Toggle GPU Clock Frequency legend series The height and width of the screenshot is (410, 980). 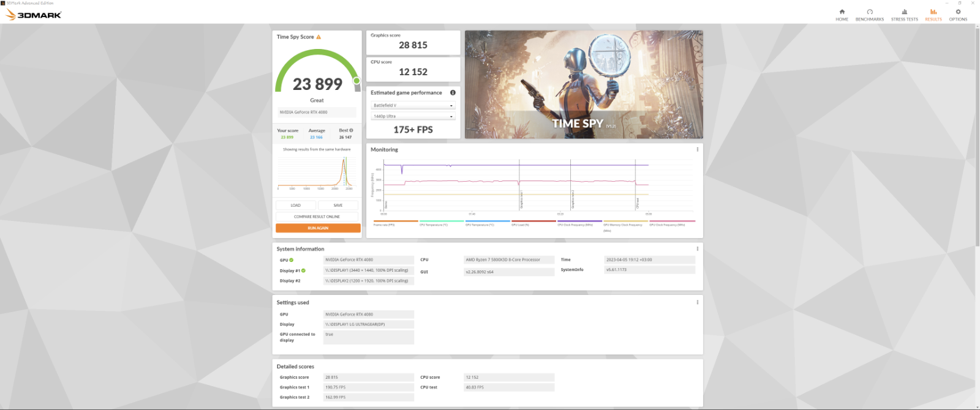672,223
